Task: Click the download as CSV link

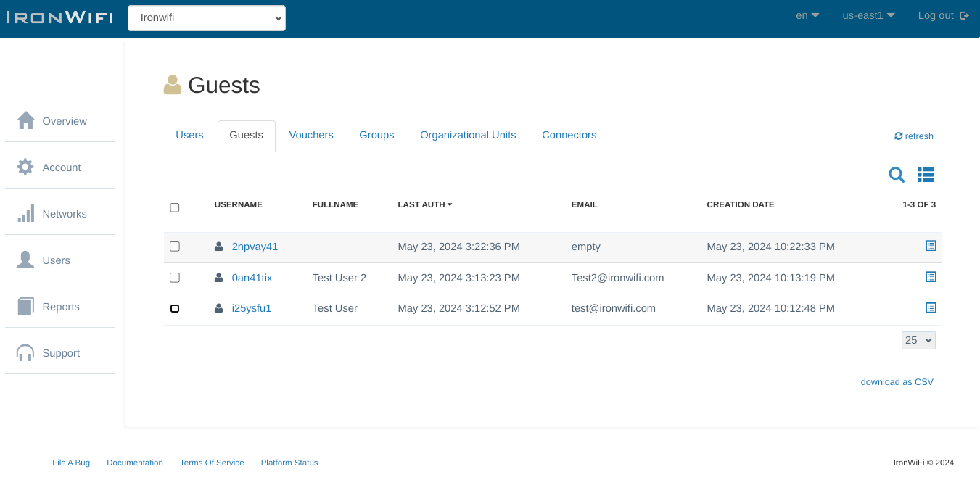Action: [897, 382]
